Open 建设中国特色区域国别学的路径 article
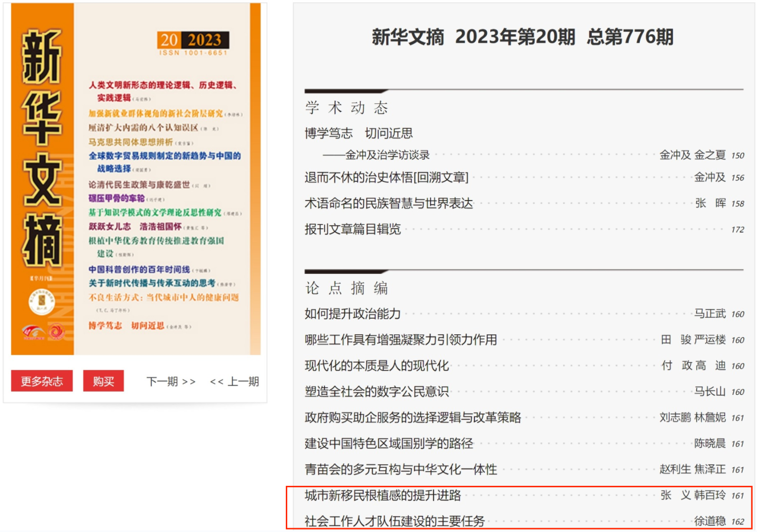Viewport: 757px width, 532px height. coord(389,443)
